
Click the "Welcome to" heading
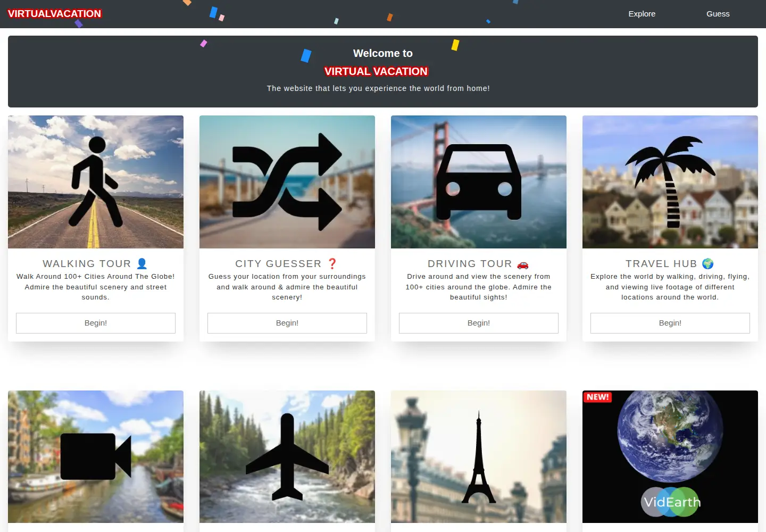pyautogui.click(x=383, y=53)
